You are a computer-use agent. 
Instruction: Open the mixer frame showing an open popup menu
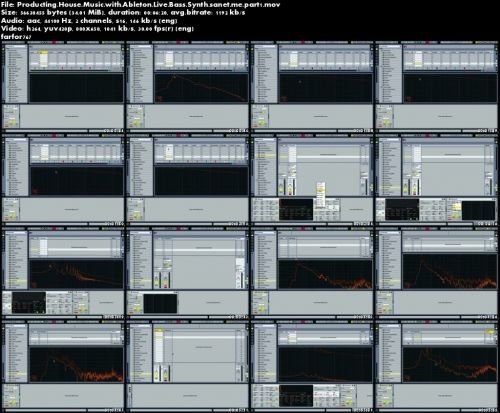click(311, 179)
